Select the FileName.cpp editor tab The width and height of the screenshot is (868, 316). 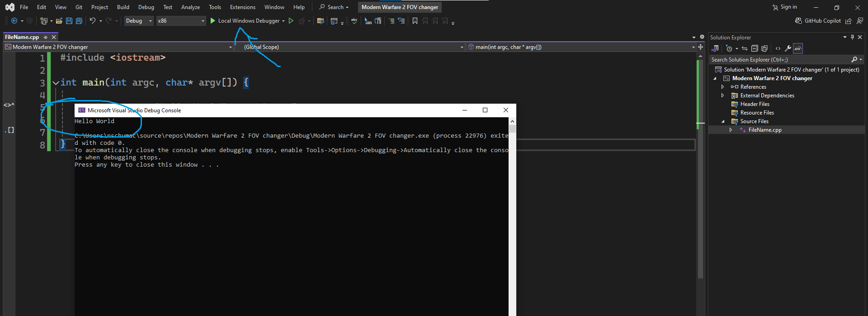(22, 37)
